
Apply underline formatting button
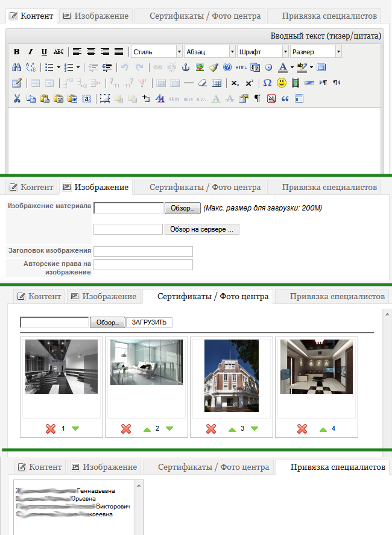(x=44, y=52)
